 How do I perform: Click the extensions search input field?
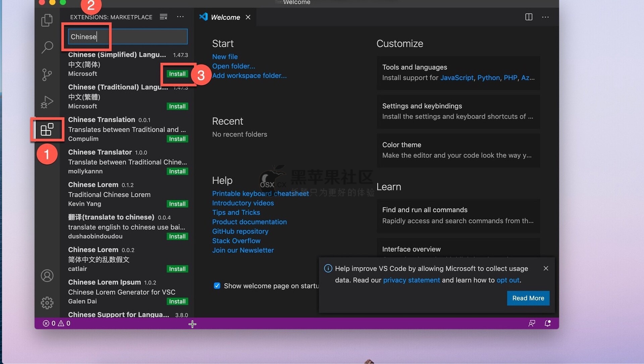pos(128,37)
